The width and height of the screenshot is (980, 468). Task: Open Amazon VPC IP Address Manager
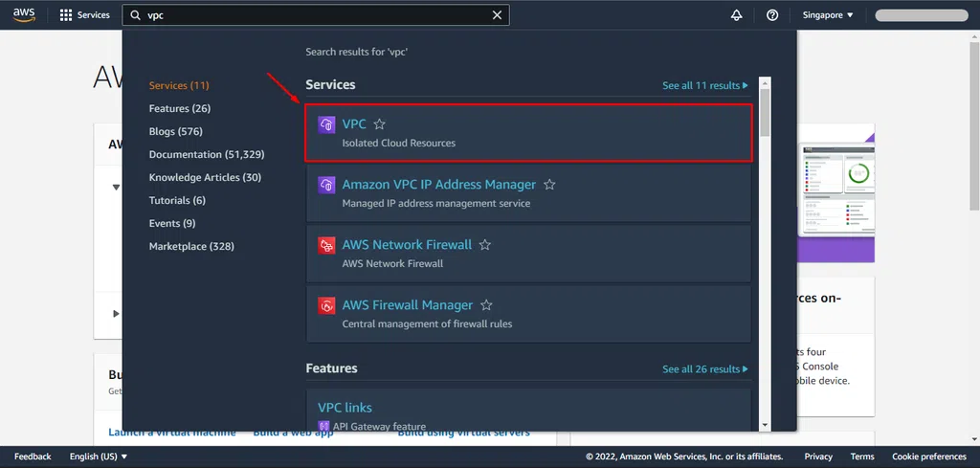point(438,185)
